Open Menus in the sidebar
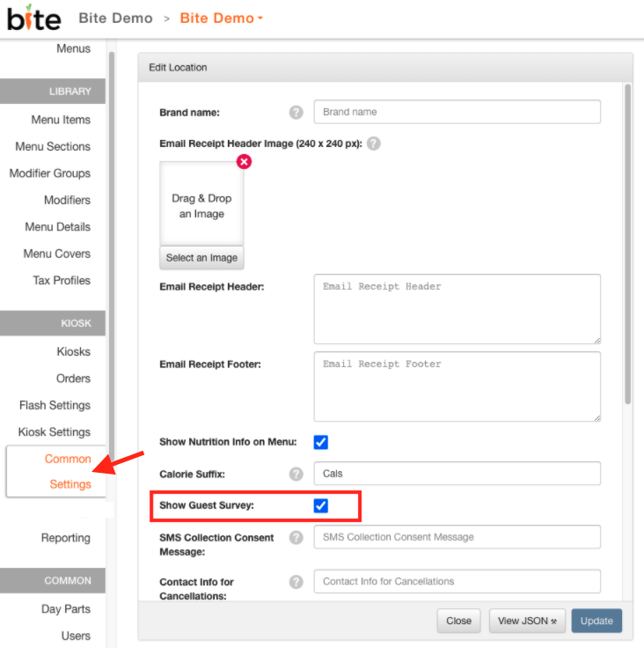 (73, 48)
